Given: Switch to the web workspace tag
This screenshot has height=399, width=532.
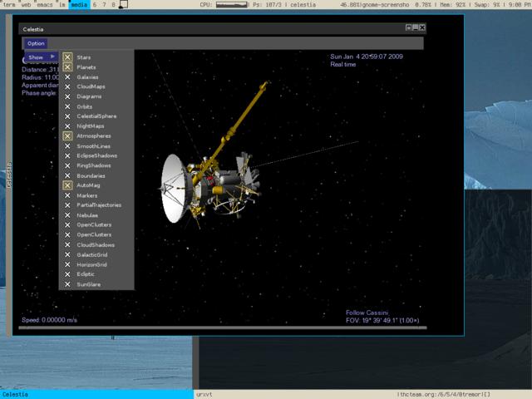Looking at the screenshot, I should click(26, 5).
